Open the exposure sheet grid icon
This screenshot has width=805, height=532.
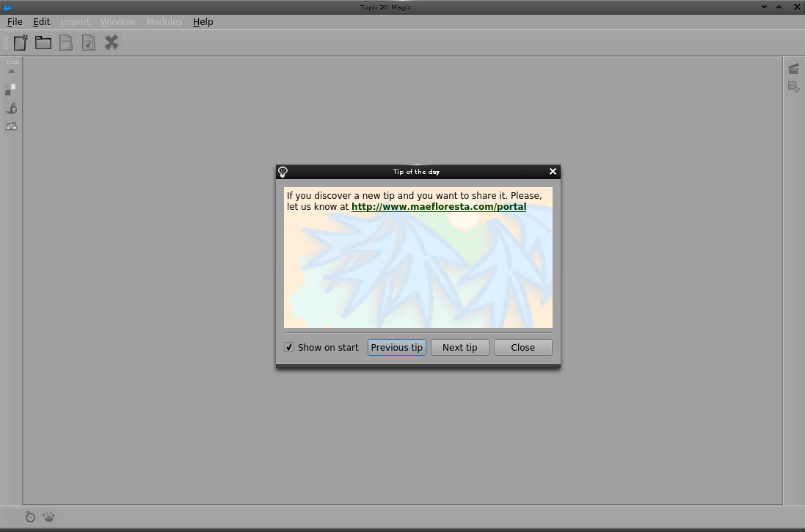click(x=793, y=87)
